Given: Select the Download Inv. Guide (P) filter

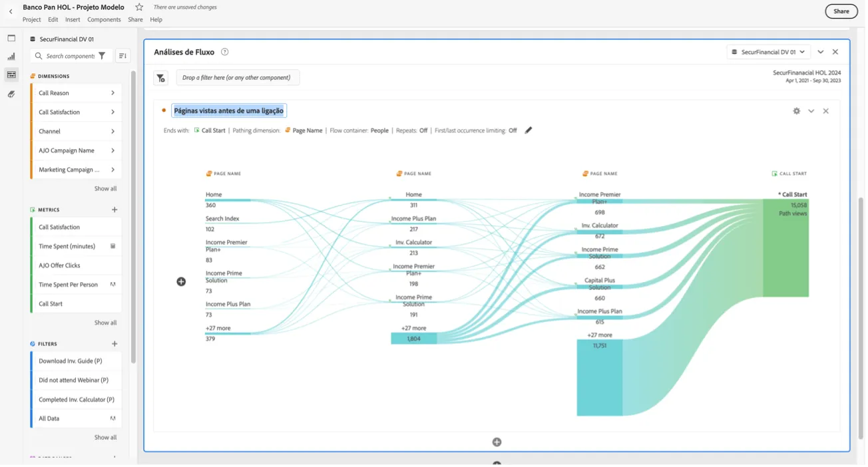Looking at the screenshot, I should [x=76, y=361].
